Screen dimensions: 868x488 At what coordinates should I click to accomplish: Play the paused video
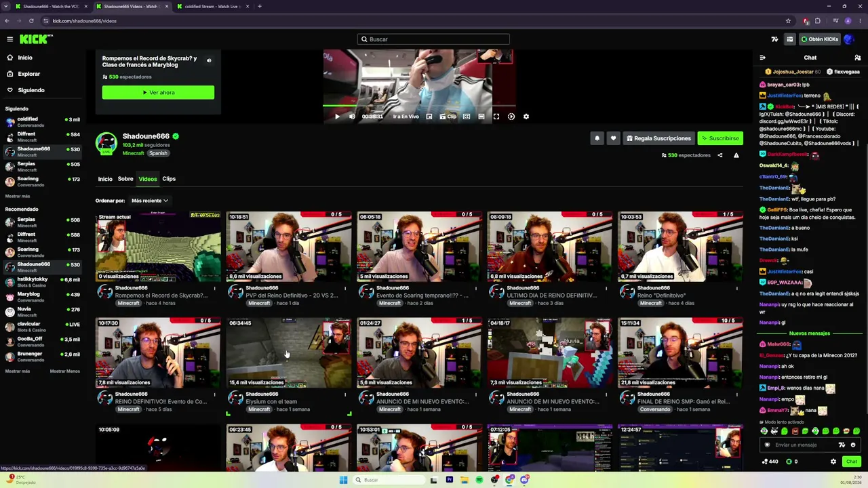pyautogui.click(x=337, y=117)
